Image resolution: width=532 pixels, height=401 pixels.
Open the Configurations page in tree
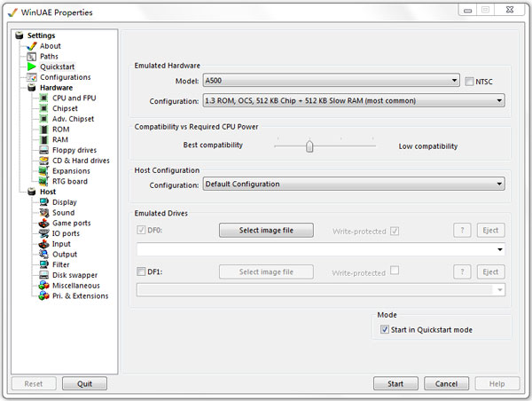click(65, 77)
